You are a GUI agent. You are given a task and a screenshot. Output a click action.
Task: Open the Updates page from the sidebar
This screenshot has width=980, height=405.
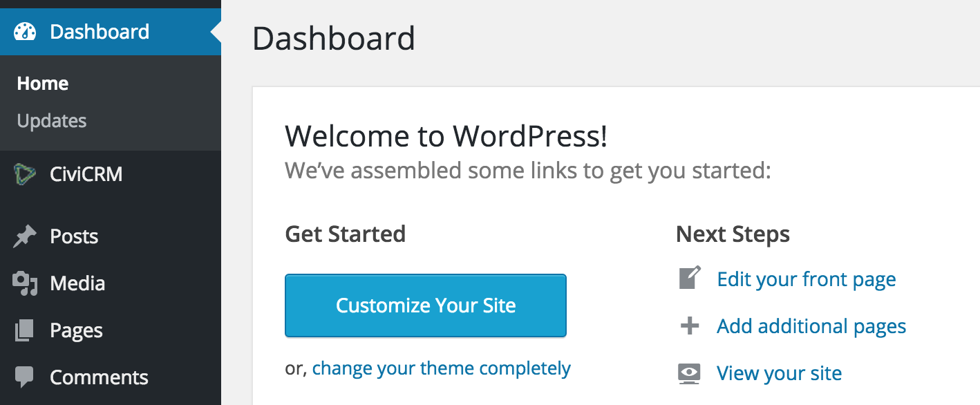tap(51, 120)
